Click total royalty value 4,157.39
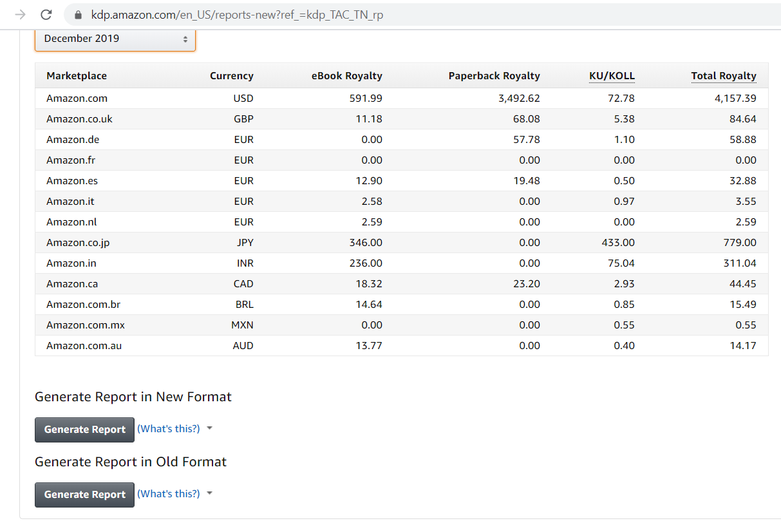The width and height of the screenshot is (781, 532). 735,99
